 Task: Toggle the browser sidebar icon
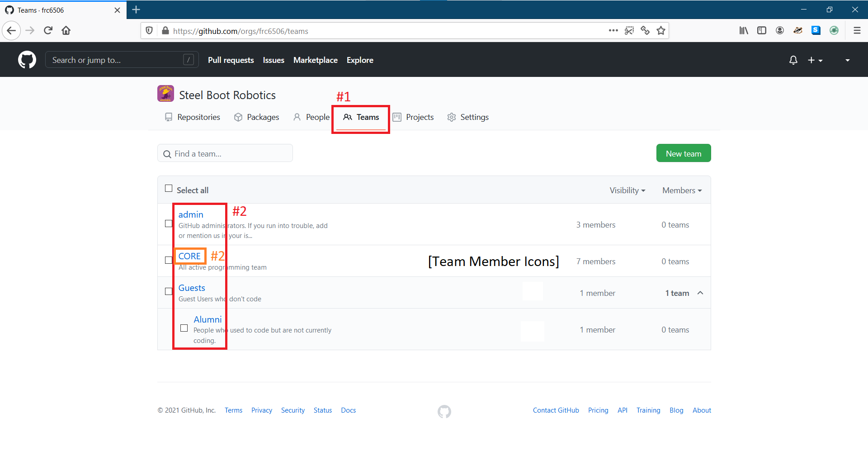point(762,31)
